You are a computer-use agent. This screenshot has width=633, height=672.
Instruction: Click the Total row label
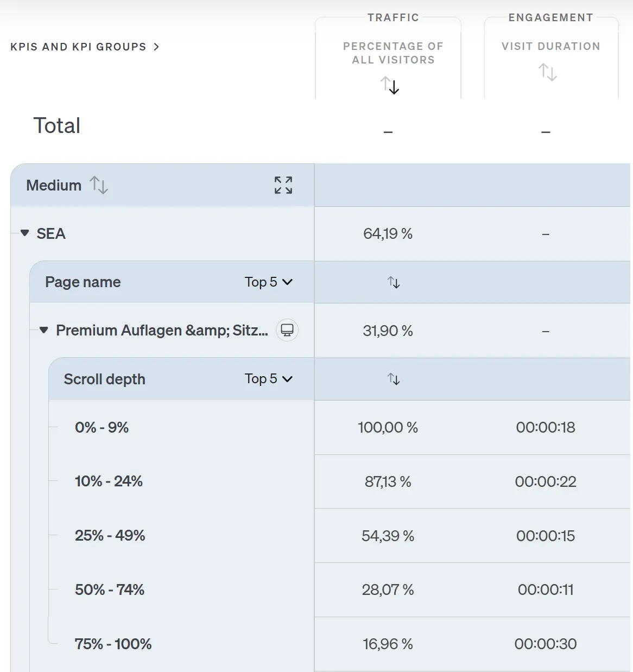[x=56, y=125]
